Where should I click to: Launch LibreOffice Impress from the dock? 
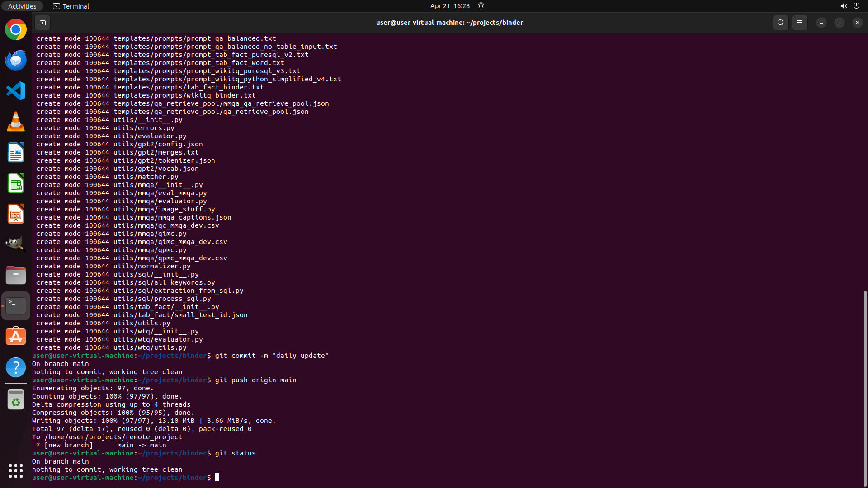(16, 214)
